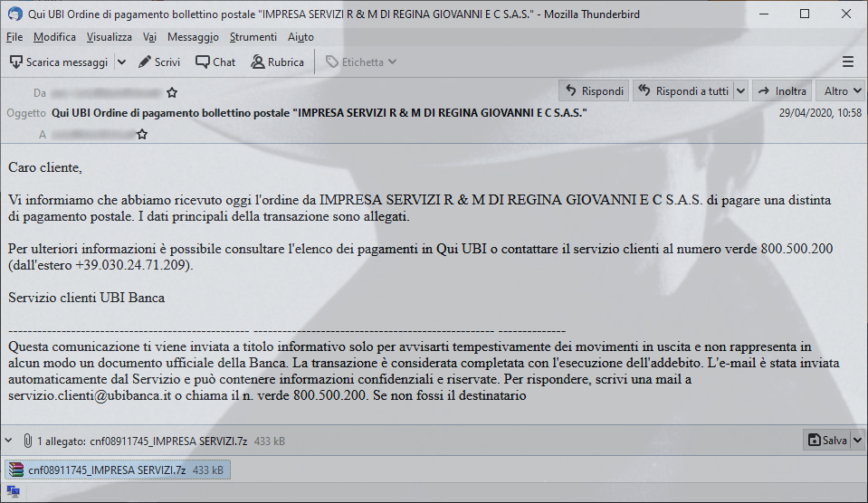Collapse the attachment pane chevron
868x503 pixels.
click(x=8, y=441)
